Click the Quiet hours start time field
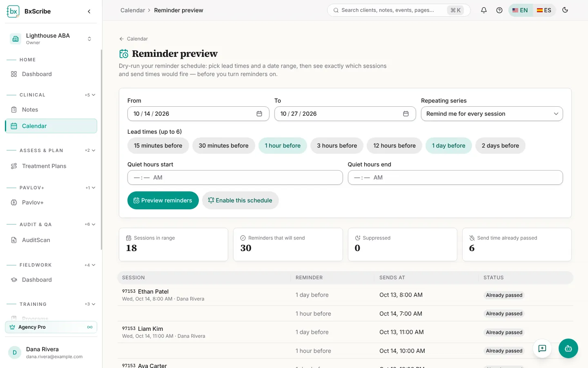Screen dimensions: 588x368 tap(235, 177)
